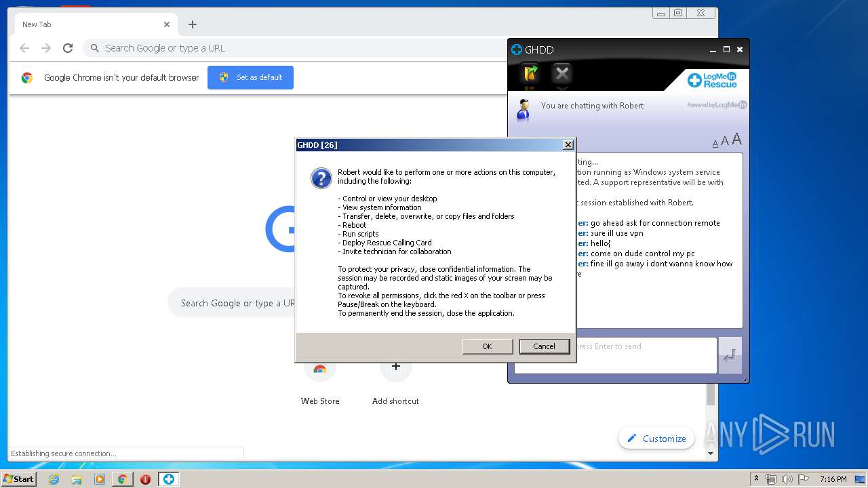Image resolution: width=868 pixels, height=488 pixels.
Task: Click the volume speaker tray icon
Action: click(x=787, y=479)
